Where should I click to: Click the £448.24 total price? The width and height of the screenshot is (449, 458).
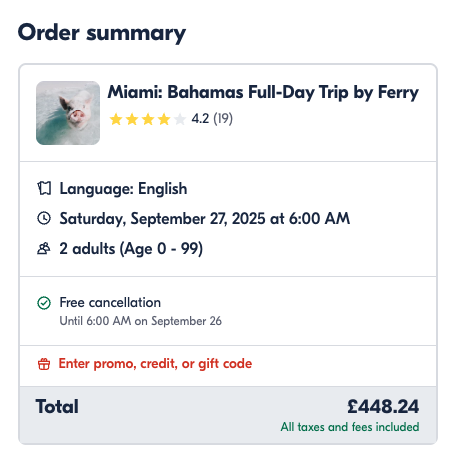click(x=383, y=407)
